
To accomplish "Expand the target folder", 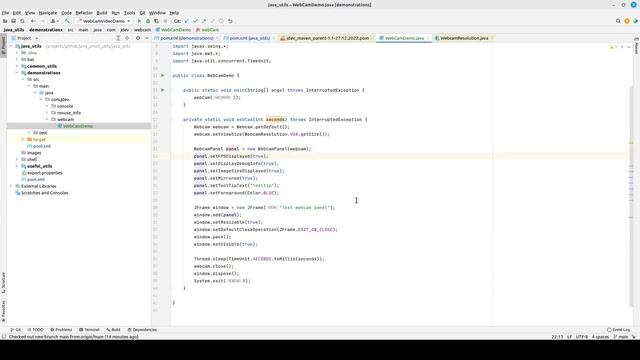I will point(23,140).
